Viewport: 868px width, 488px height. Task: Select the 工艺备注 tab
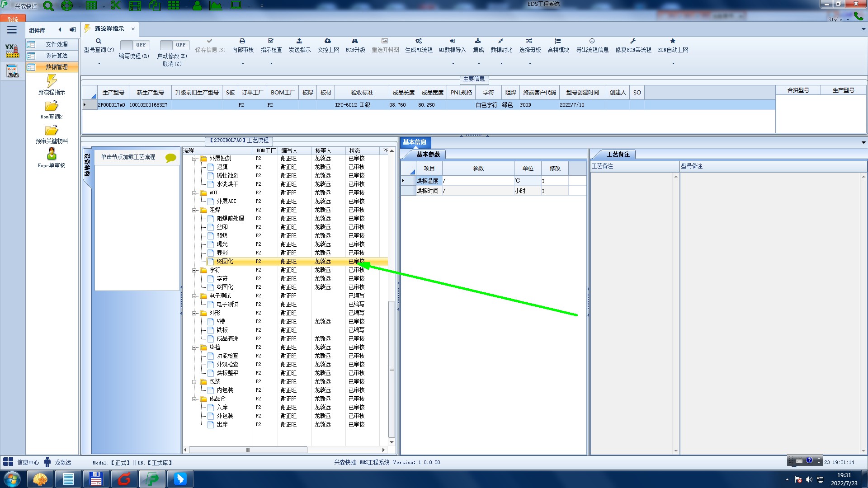618,154
